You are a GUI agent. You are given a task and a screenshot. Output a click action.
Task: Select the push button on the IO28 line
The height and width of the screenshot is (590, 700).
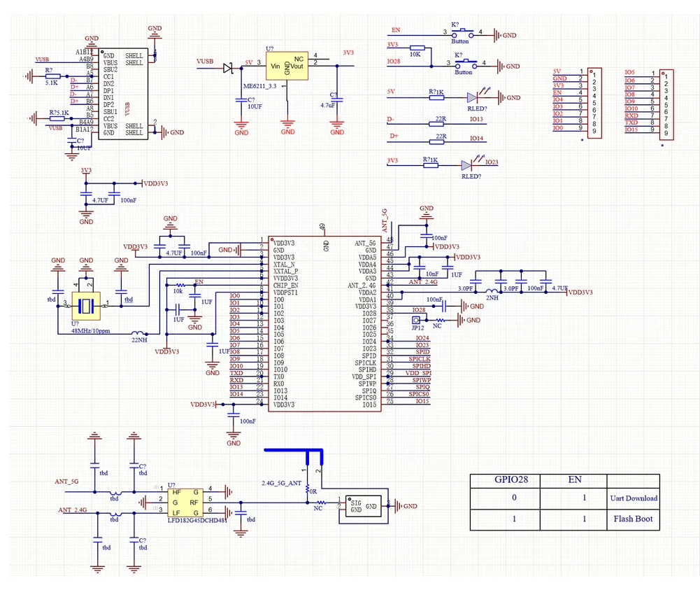464,64
